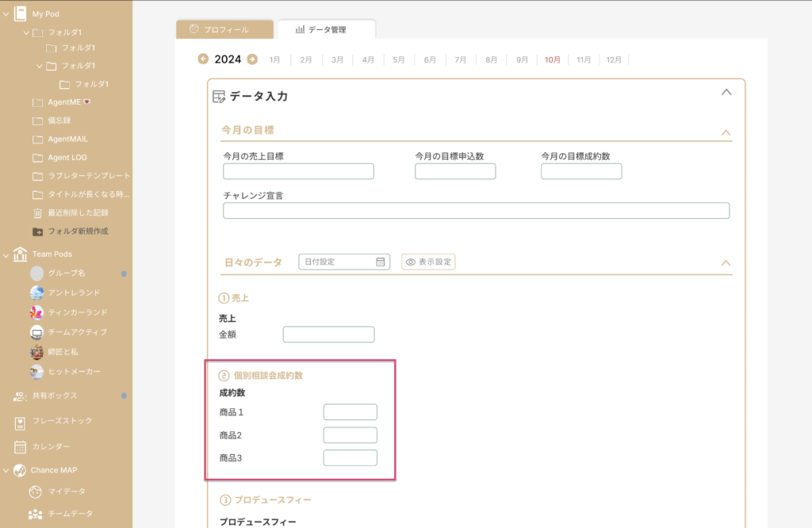Collapse the My Pod tree

[x=6, y=13]
